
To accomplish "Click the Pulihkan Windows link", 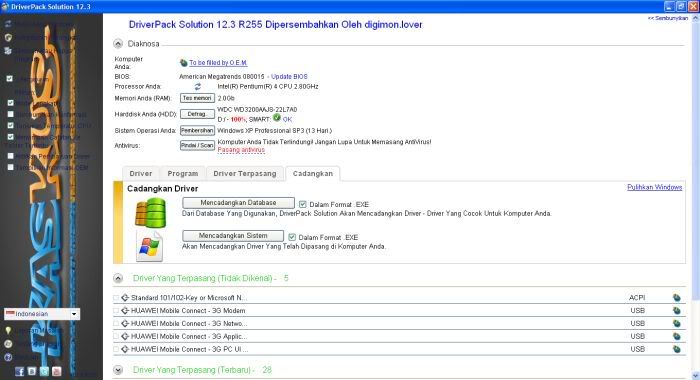I will click(x=654, y=187).
